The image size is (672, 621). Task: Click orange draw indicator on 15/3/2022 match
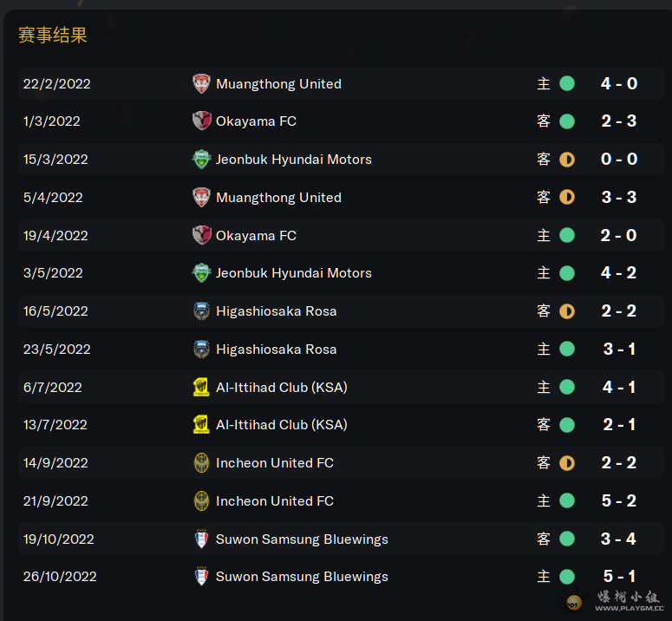pos(567,160)
